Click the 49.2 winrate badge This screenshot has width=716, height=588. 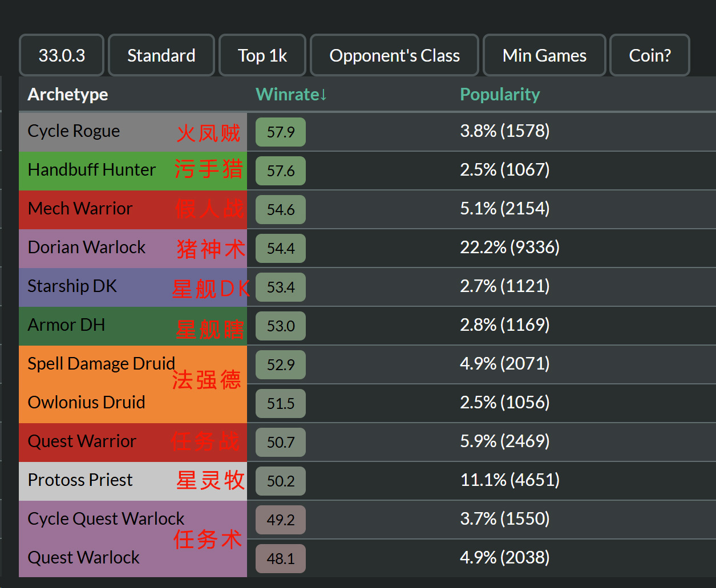281,520
